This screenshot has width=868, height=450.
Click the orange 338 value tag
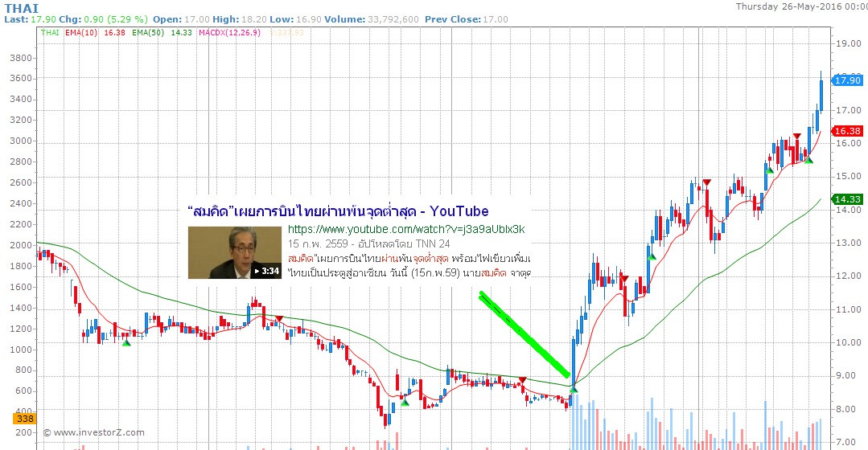[25, 419]
